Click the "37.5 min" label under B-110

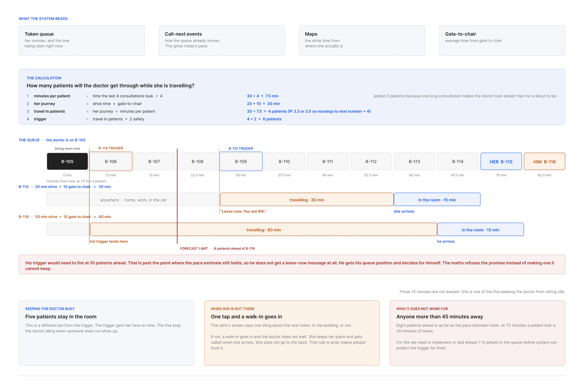[284, 175]
